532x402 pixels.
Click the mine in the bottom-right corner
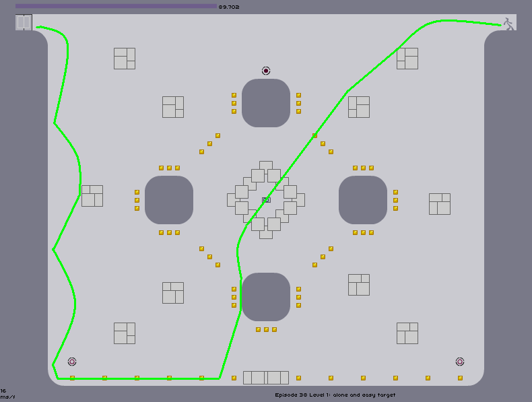[x=460, y=362]
